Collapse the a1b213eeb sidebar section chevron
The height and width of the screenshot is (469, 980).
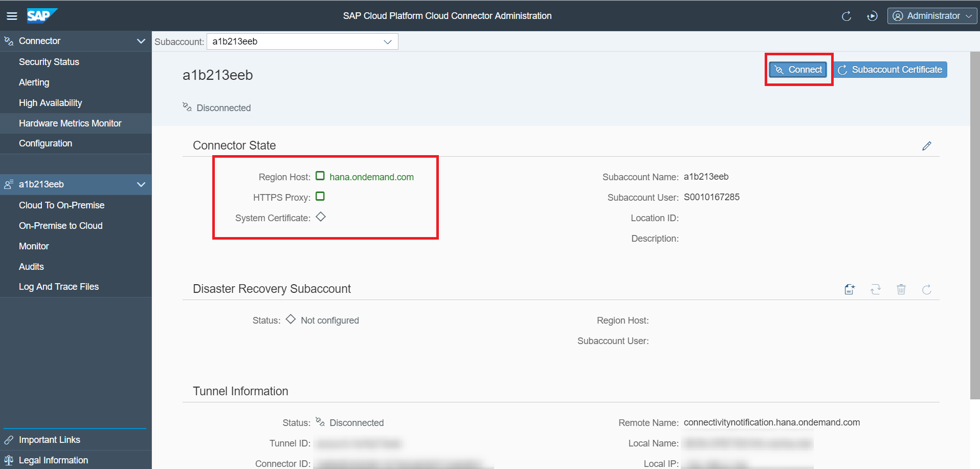(x=141, y=184)
